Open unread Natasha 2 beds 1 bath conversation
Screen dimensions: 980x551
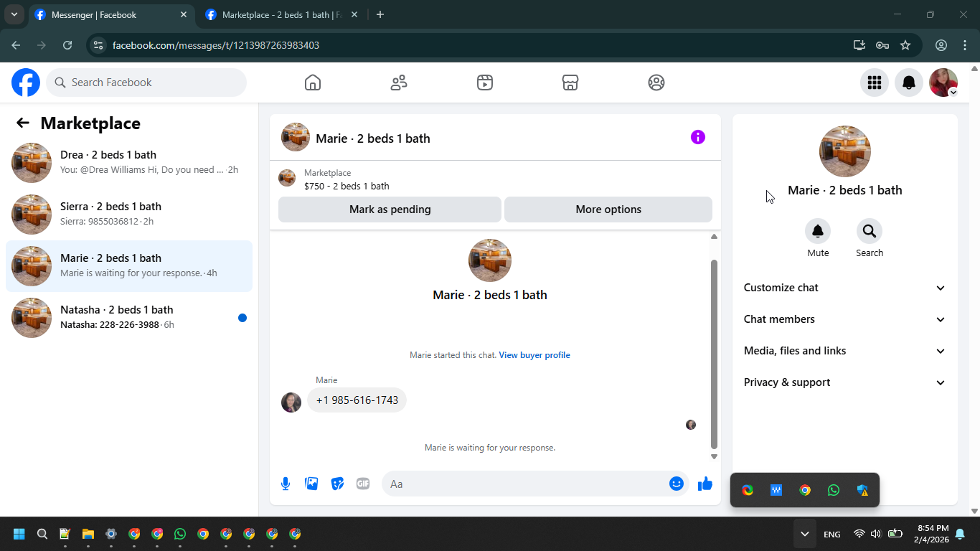(x=129, y=318)
